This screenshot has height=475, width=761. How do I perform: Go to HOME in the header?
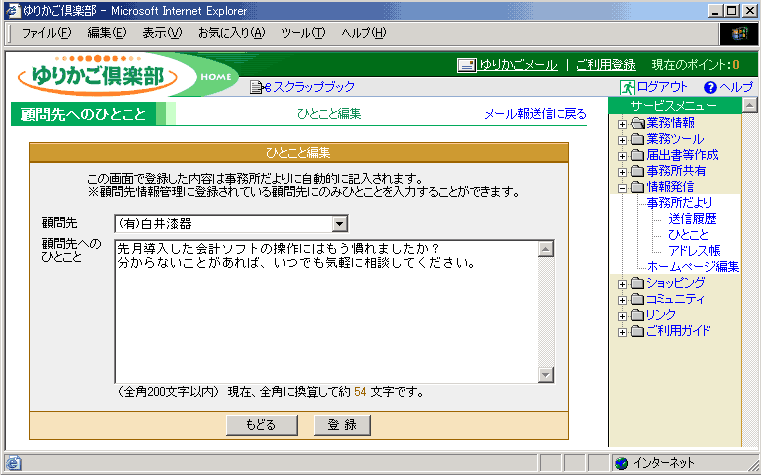(x=215, y=77)
